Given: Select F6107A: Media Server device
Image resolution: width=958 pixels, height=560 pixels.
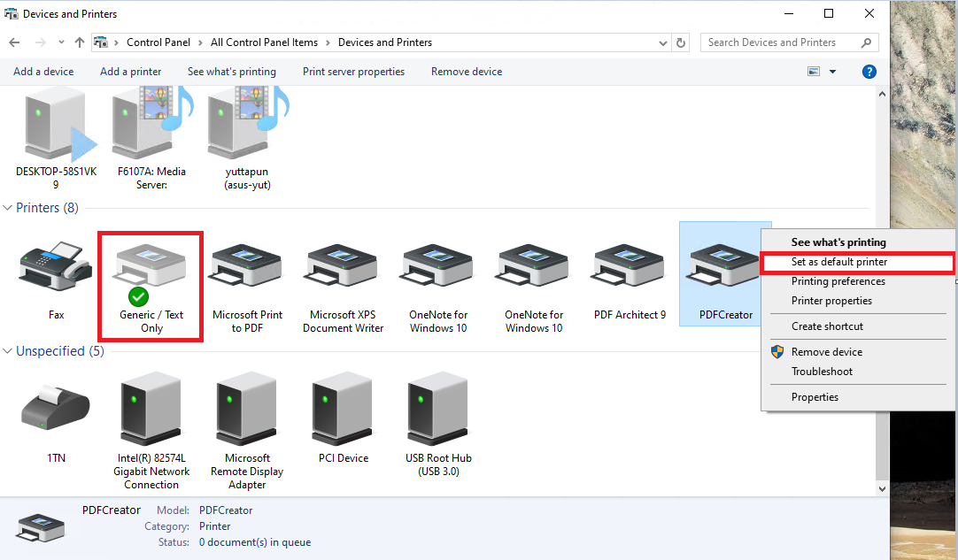Looking at the screenshot, I should (153, 128).
